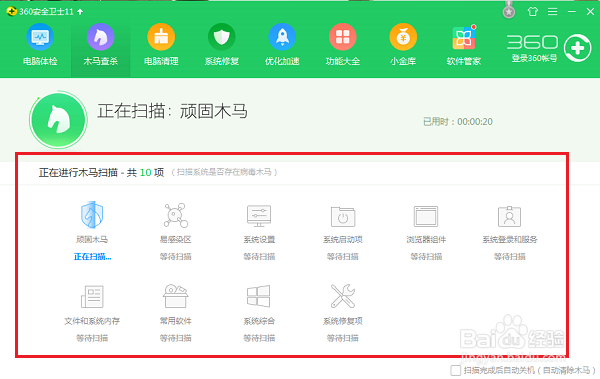Select the 系统修复项 tools icon

tap(343, 296)
